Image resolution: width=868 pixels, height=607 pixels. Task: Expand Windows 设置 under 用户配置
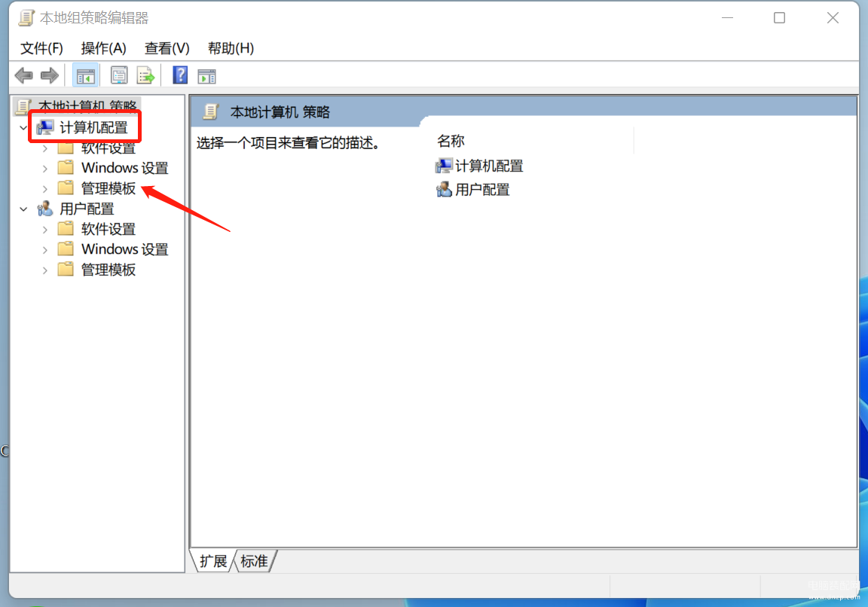click(x=45, y=250)
